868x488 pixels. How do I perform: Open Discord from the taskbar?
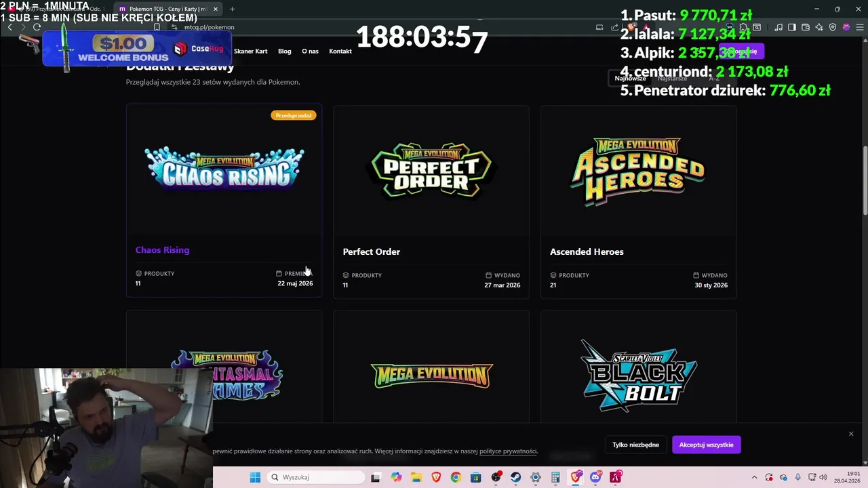pos(596,477)
